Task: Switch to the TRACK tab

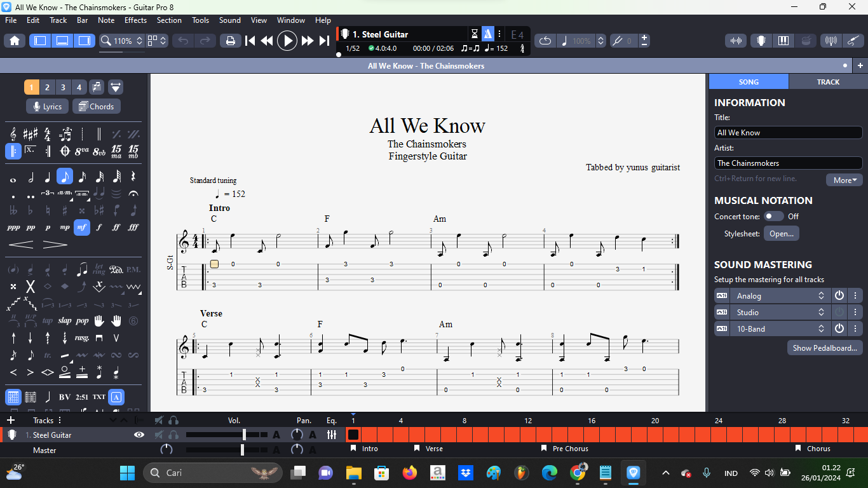Action: tap(828, 82)
